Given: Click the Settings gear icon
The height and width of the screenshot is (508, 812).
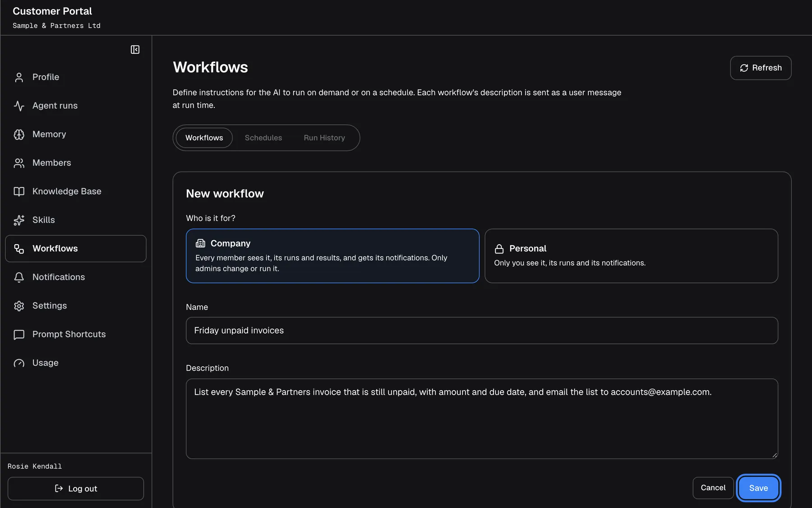Looking at the screenshot, I should pyautogui.click(x=19, y=306).
